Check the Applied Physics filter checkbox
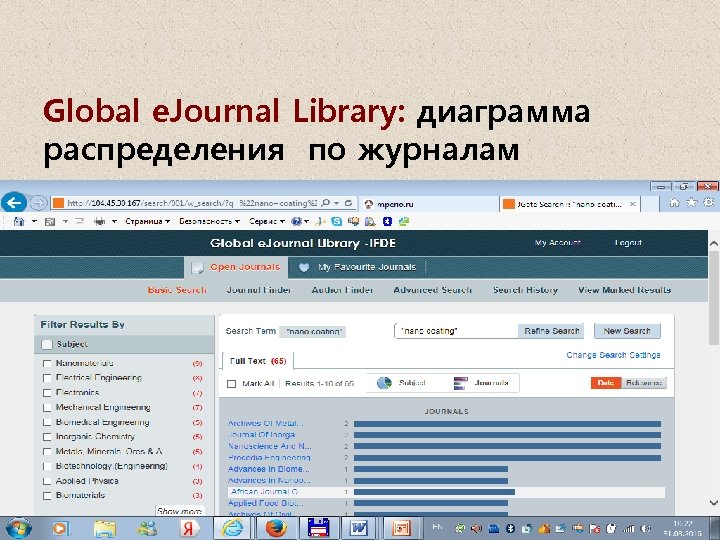Image resolution: width=720 pixels, height=540 pixels. [47, 481]
